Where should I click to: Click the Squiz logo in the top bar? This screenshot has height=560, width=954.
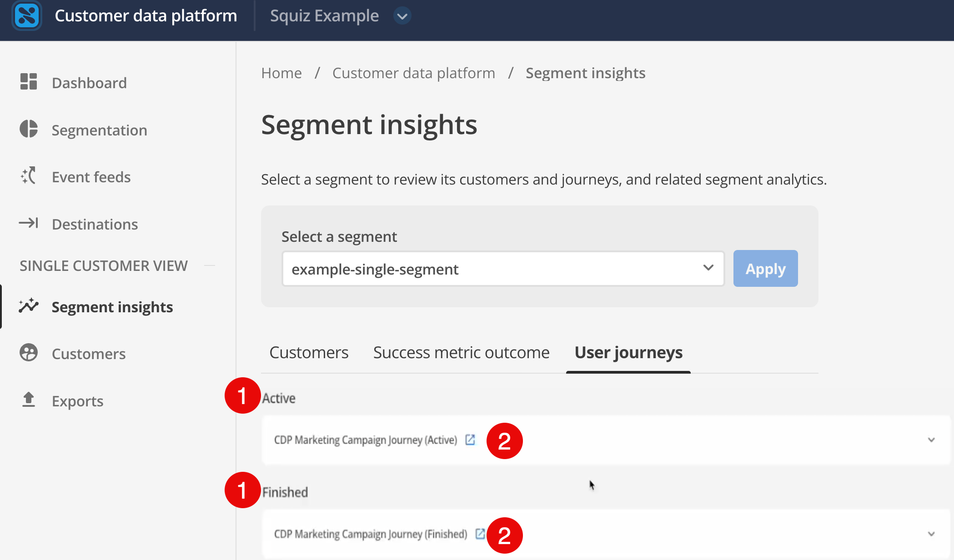(x=26, y=15)
